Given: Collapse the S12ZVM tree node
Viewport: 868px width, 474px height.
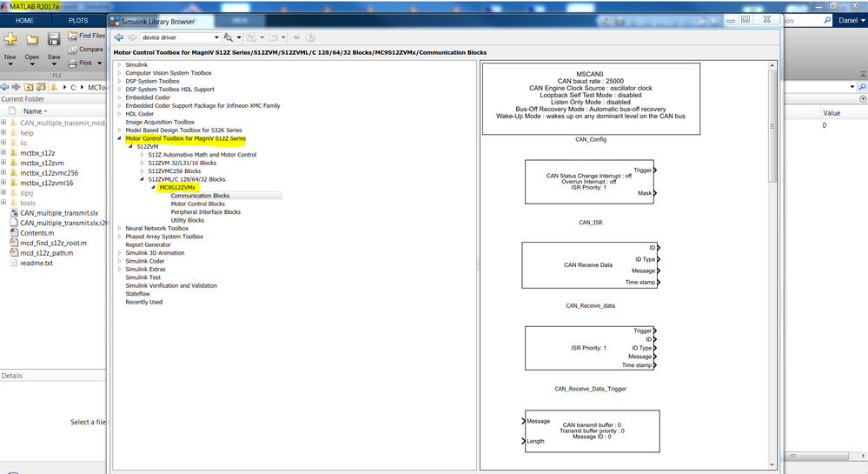Looking at the screenshot, I should pos(130,146).
